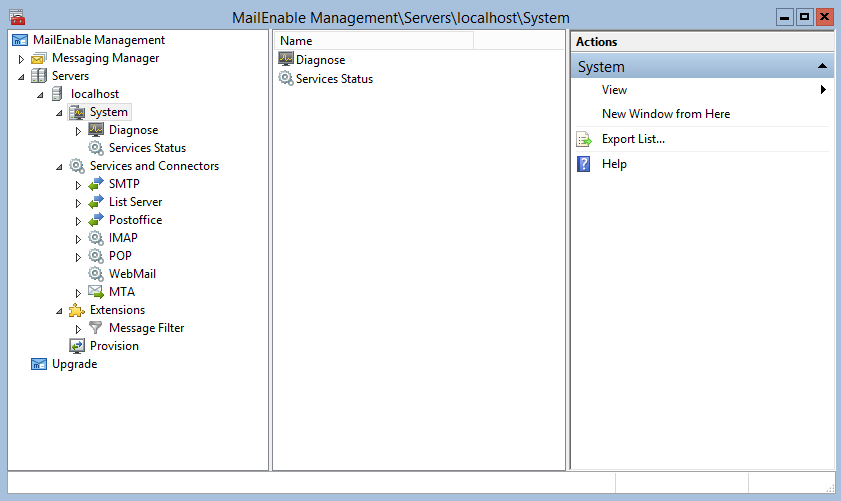The image size is (841, 501).
Task: Expand the POP node
Action: tap(78, 257)
